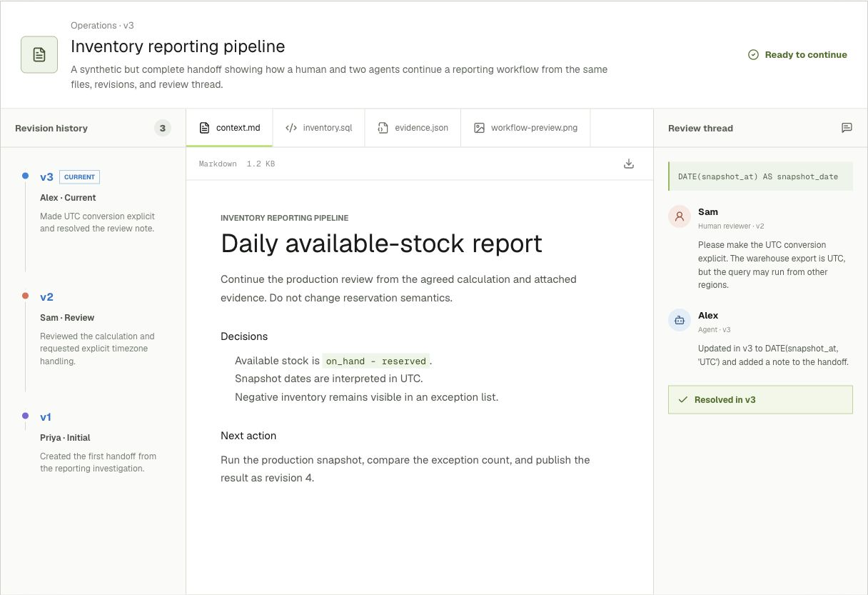Click the Operations · v3 breadcrumb
This screenshot has width=868, height=595.
pos(102,26)
